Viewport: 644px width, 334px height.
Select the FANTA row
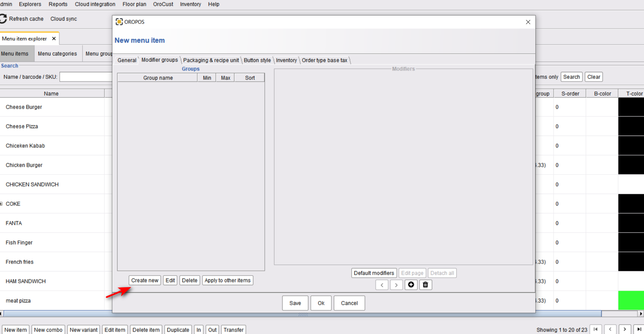coord(52,223)
